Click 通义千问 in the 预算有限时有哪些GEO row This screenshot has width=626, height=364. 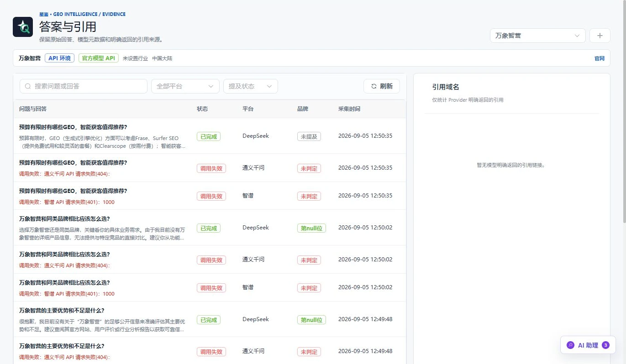pos(253,168)
